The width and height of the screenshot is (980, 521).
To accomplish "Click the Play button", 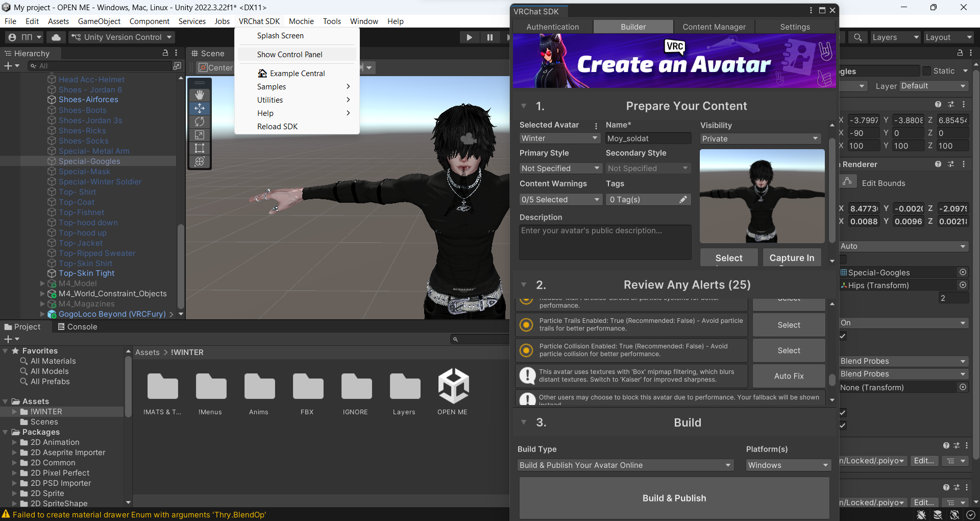I will (469, 37).
